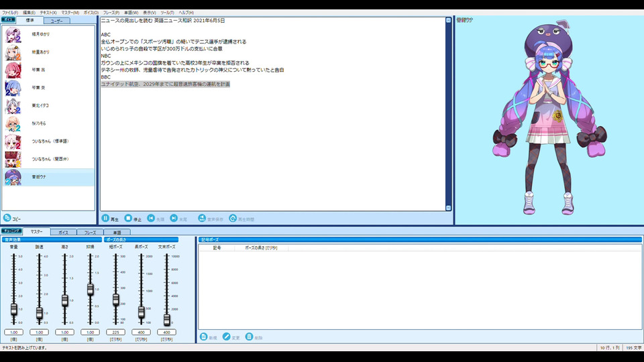This screenshot has width=644, height=362.
Task: Click the line starting with いじめられっ子の自殺
Action: point(162,48)
